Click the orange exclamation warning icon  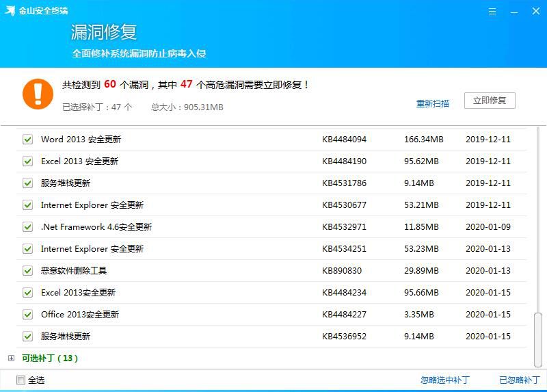(x=38, y=94)
